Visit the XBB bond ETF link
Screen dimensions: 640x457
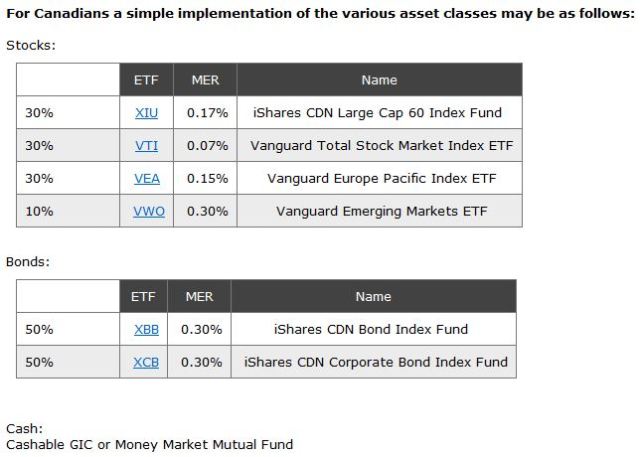tap(146, 329)
